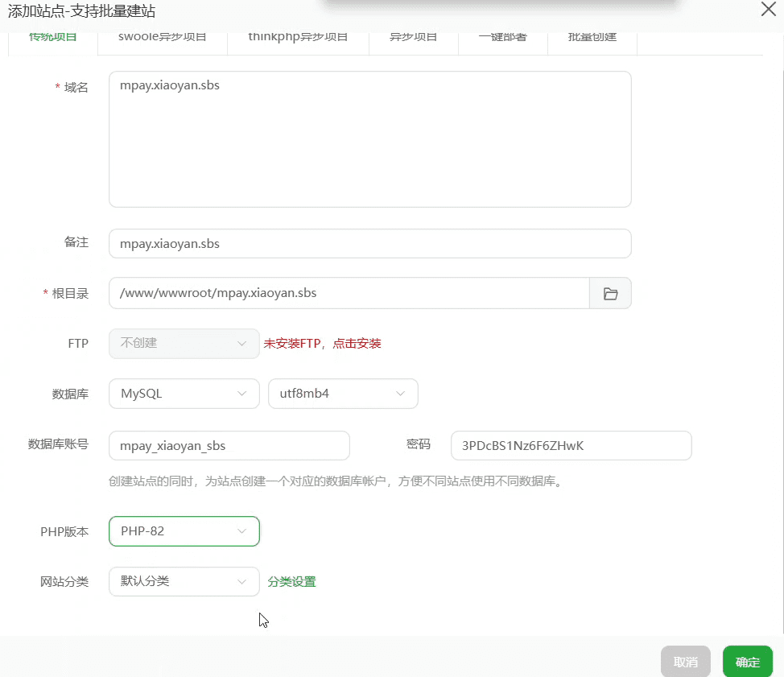
Task: Open the 分类设置 link
Action: 291,582
